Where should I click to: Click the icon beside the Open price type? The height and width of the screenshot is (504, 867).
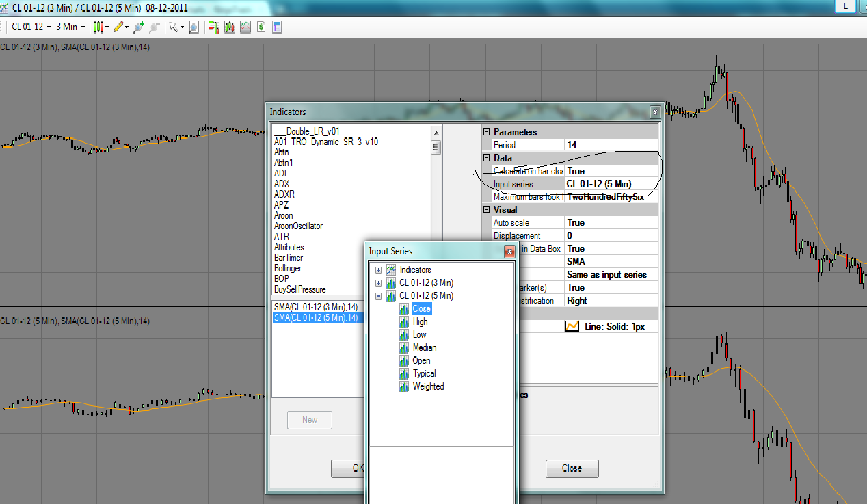point(404,360)
